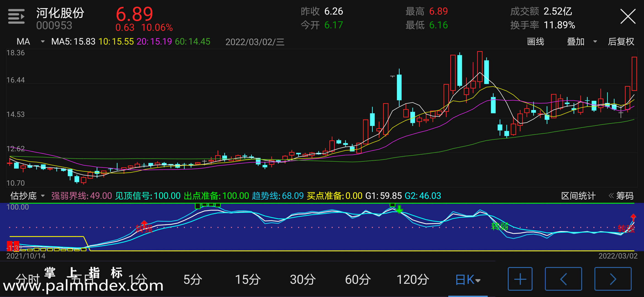
Task: Click the stock name 河化股份
Action: (x=60, y=13)
